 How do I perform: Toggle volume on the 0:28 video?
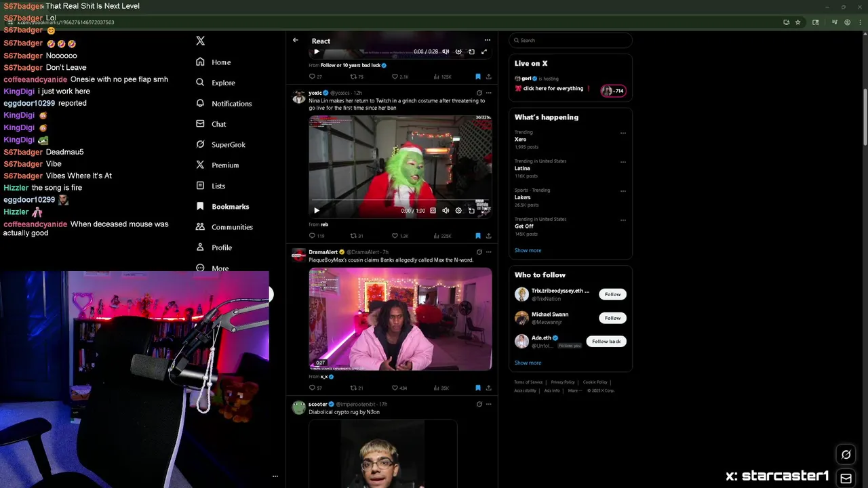coord(446,52)
